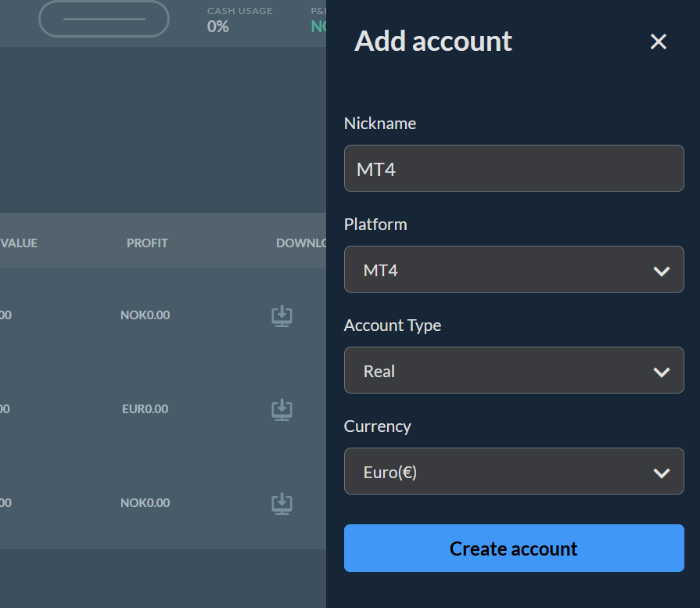Click the Platform label
700x608 pixels.
(375, 225)
